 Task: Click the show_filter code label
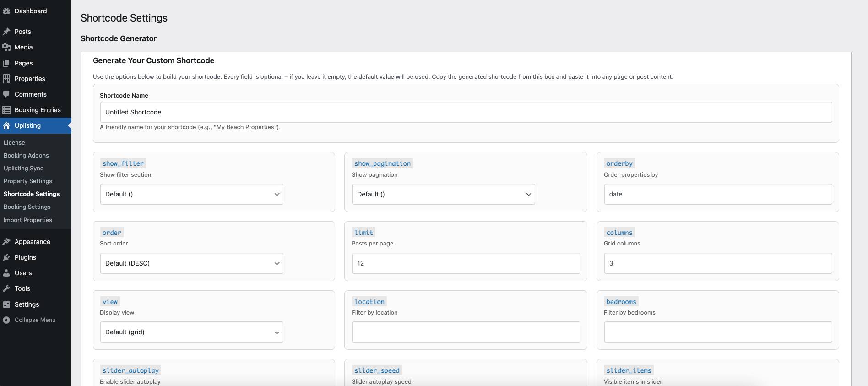123,163
